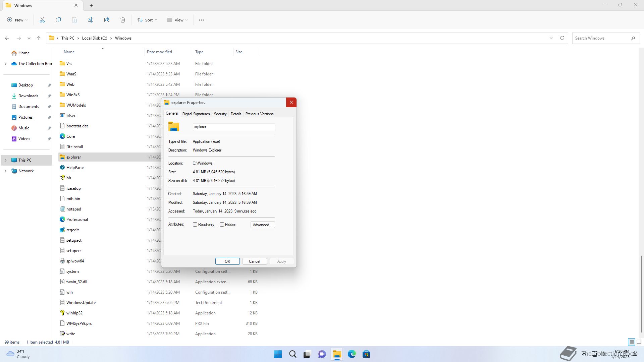Click the Copy icon in the toolbar
This screenshot has height=362, width=644.
click(58, 20)
